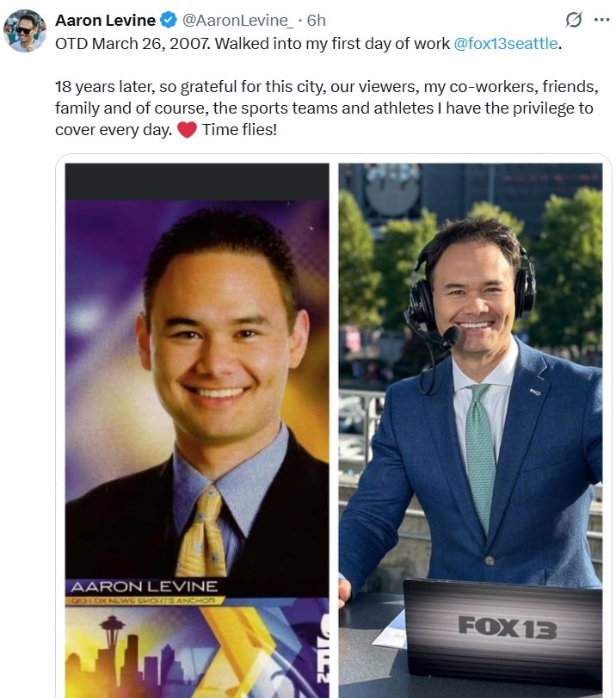Viewport: 616px width, 698px height.
Task: Follow the @fox13seattle mention link
Action: [x=506, y=44]
